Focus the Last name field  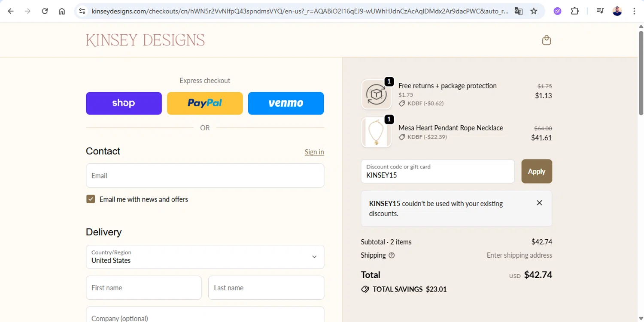pos(266,288)
